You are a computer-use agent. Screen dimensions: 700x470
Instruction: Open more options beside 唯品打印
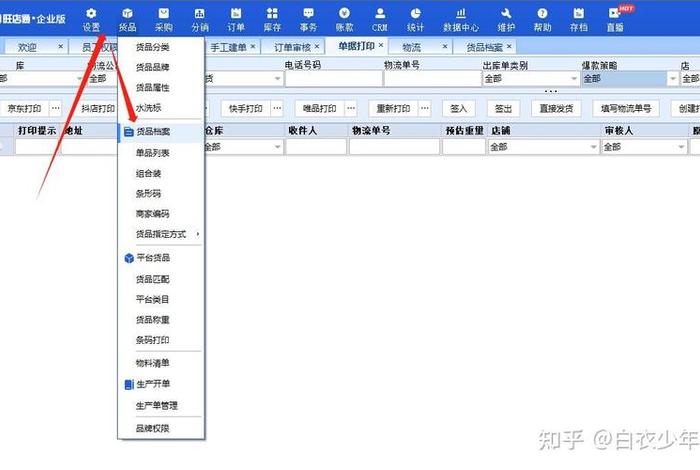[x=351, y=108]
